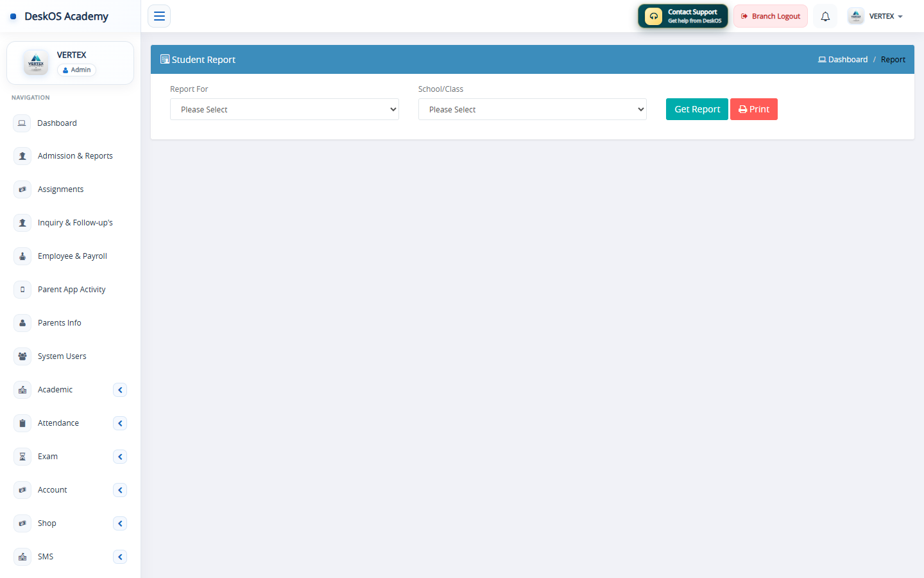Screen dimensions: 924x578
Task: Click the Academic sidebar icon
Action: [x=22, y=390]
